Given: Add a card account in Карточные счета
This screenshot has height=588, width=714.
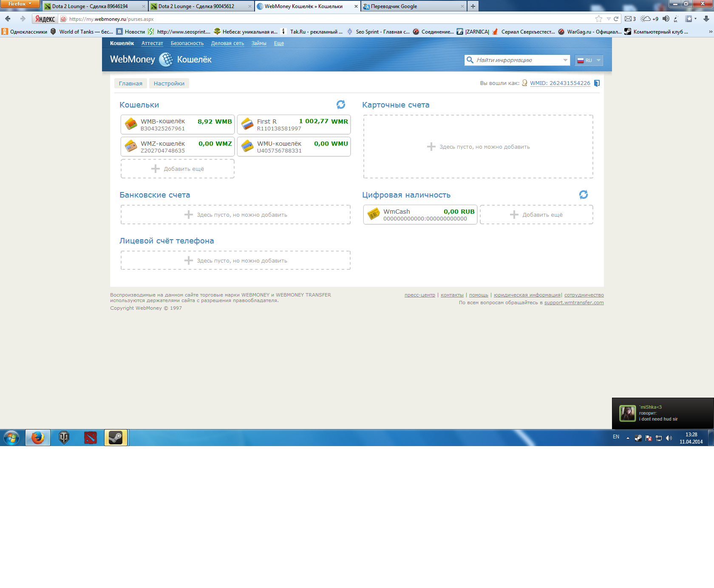Looking at the screenshot, I should 478,147.
